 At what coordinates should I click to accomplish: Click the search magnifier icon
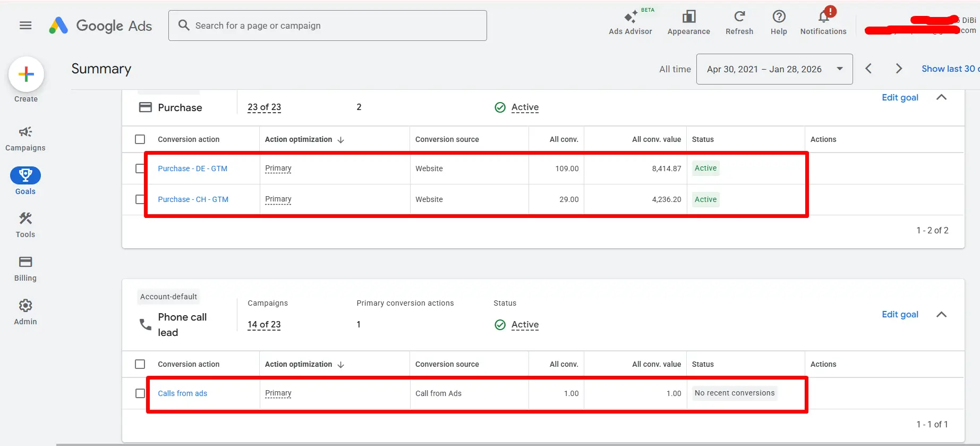pos(184,25)
